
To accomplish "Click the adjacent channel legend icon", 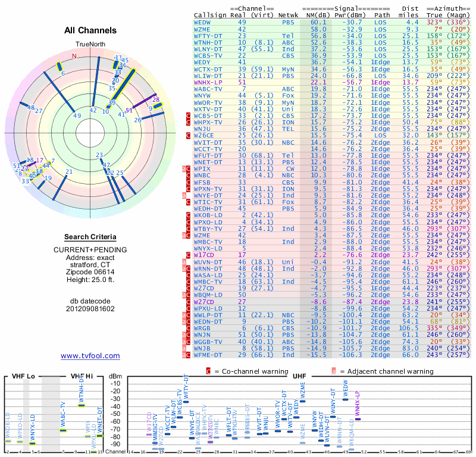I will pyautogui.click(x=334, y=371).
